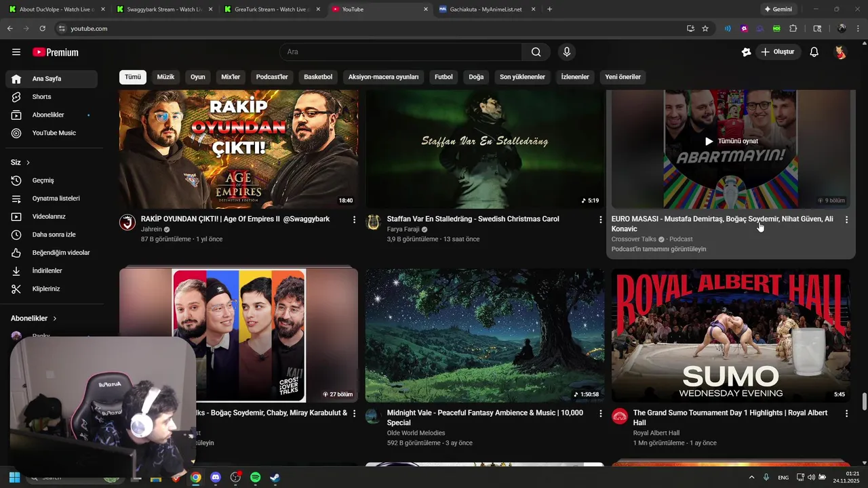Open Videolarınız in the sidebar

point(52,216)
